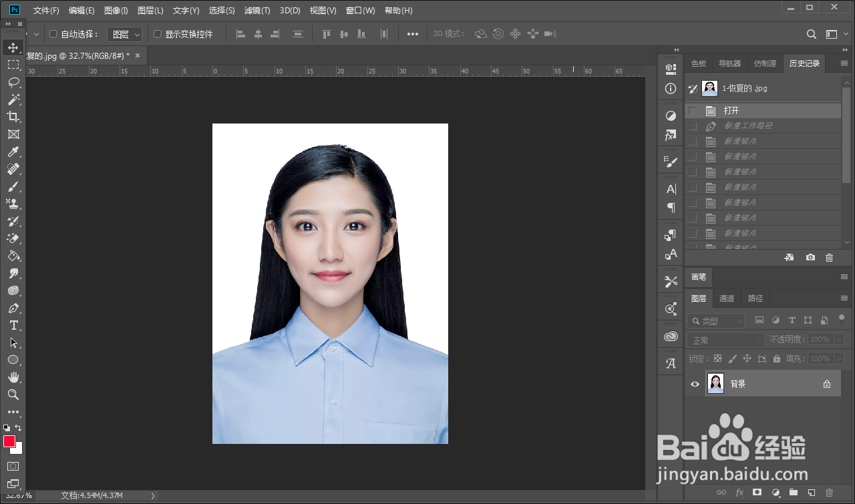Delete current history state trash icon

829,258
